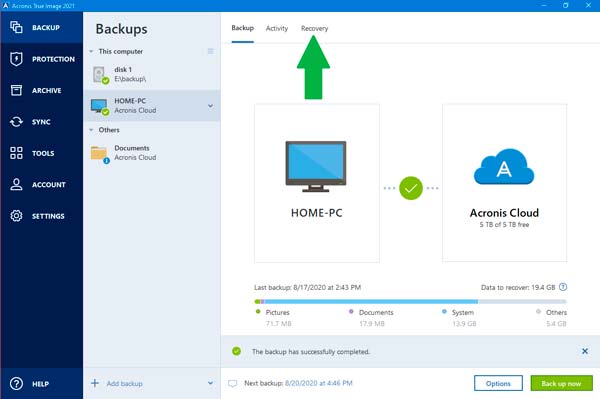Click the comment icon beside Next backup

(x=232, y=383)
